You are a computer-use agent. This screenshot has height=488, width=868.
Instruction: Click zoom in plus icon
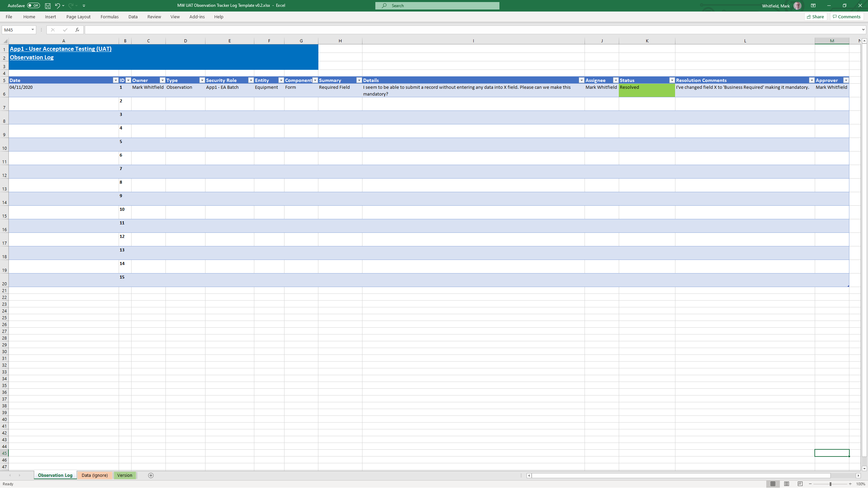click(x=850, y=484)
